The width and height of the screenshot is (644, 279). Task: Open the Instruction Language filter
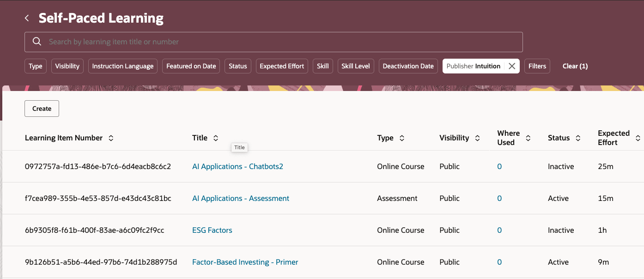click(122, 66)
